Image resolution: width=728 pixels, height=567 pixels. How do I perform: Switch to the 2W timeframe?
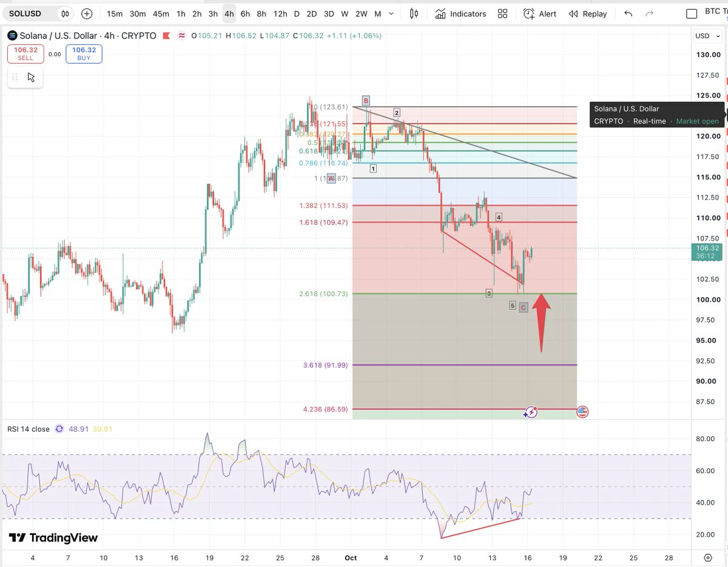(x=361, y=13)
